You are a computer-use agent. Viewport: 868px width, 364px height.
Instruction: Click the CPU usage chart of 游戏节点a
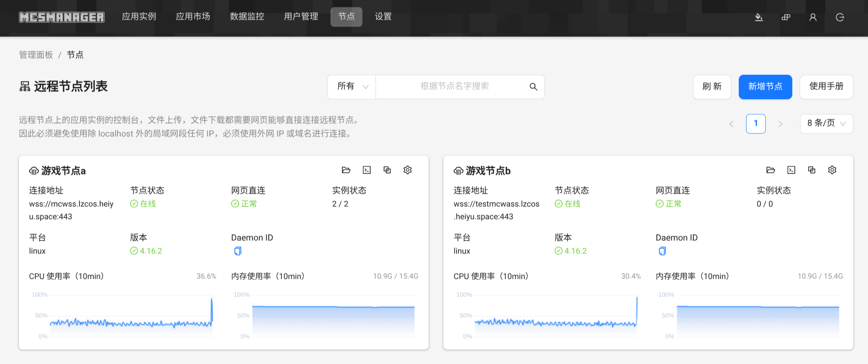[x=123, y=315]
